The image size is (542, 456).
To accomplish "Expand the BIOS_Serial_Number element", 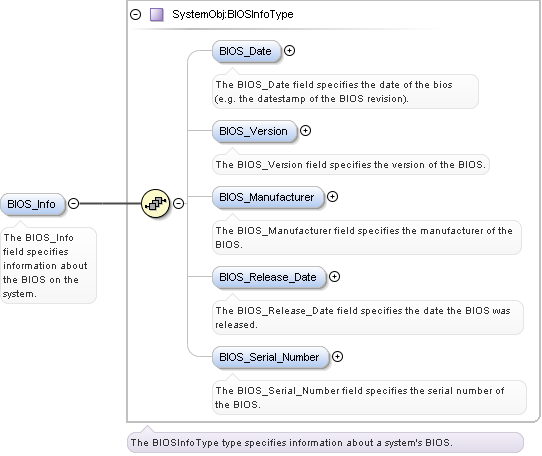I will click(337, 356).
